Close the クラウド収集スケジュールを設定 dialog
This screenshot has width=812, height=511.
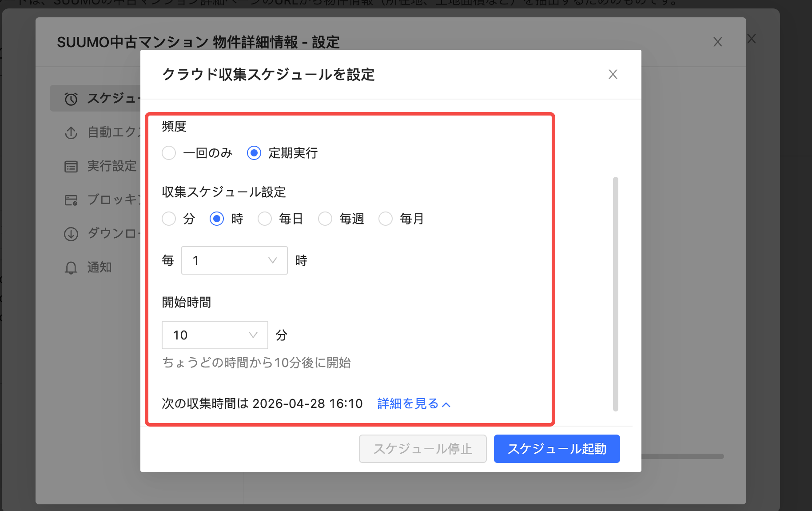pos(613,74)
